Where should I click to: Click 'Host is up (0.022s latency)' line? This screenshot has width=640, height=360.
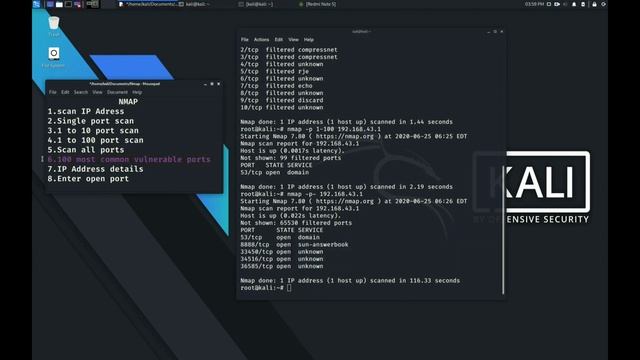291,216
